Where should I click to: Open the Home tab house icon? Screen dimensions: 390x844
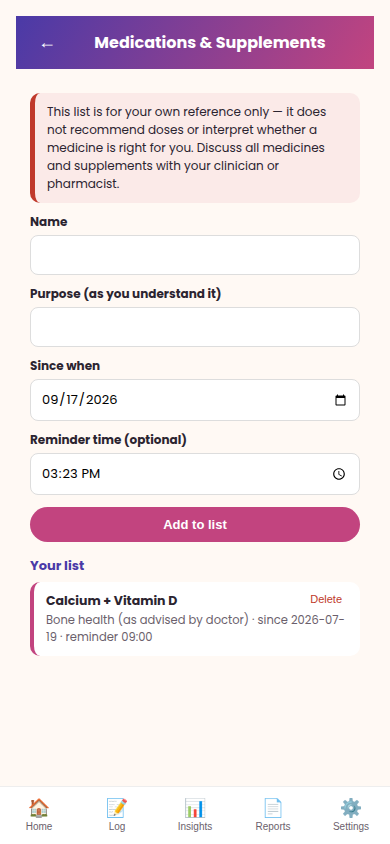click(x=39, y=807)
